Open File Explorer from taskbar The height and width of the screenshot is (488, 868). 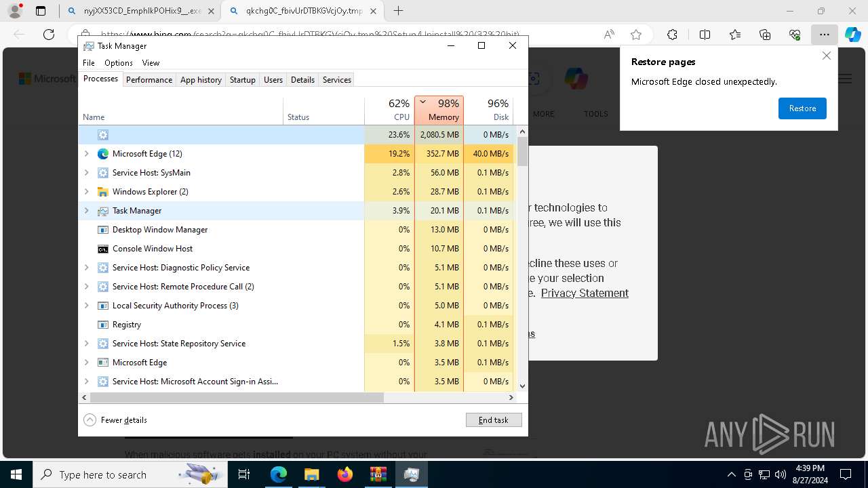point(312,474)
